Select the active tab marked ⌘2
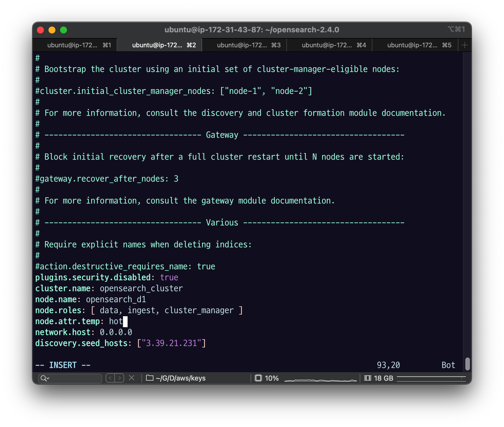 tap(160, 45)
